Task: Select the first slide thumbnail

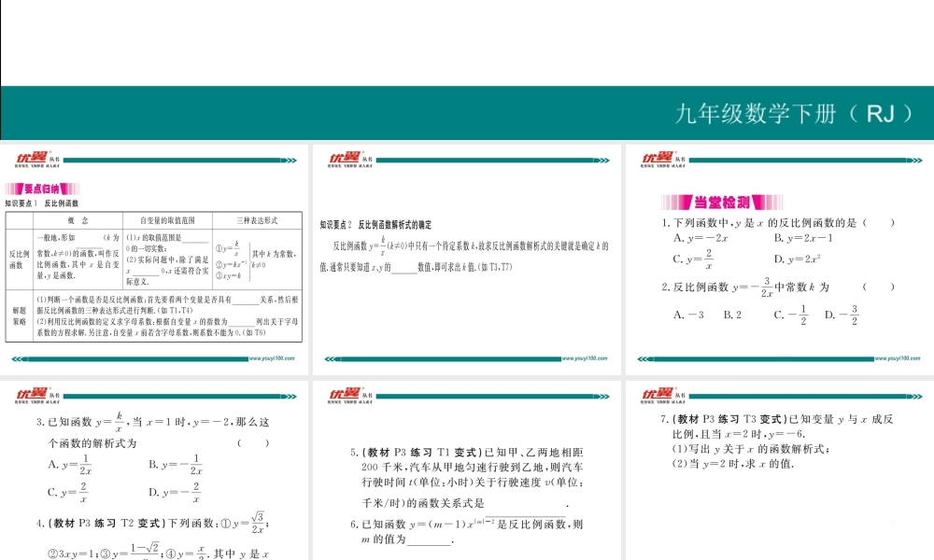Action: (154, 257)
